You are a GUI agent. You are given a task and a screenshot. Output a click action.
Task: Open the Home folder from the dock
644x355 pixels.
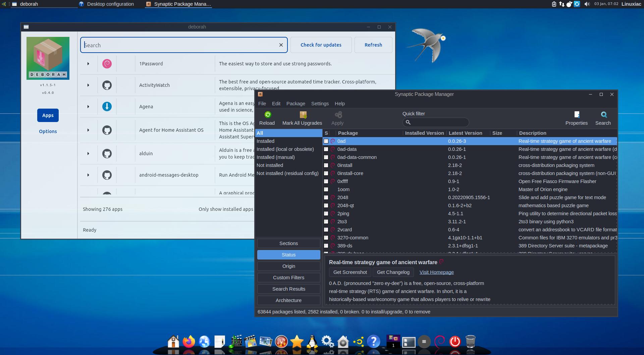coord(173,342)
